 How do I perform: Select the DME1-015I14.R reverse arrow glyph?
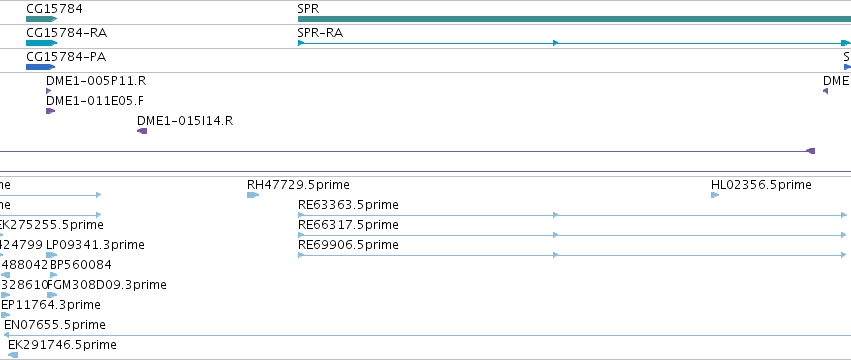click(x=142, y=131)
